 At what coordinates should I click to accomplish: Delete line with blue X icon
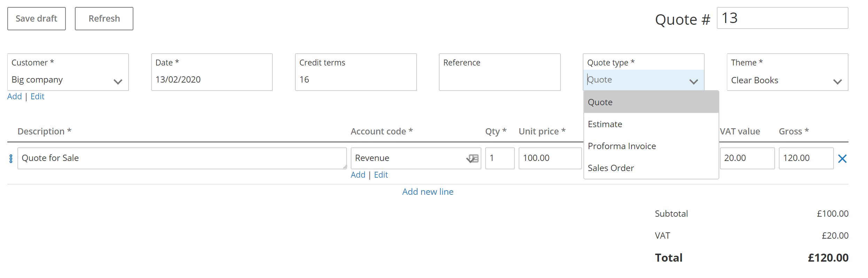842,159
